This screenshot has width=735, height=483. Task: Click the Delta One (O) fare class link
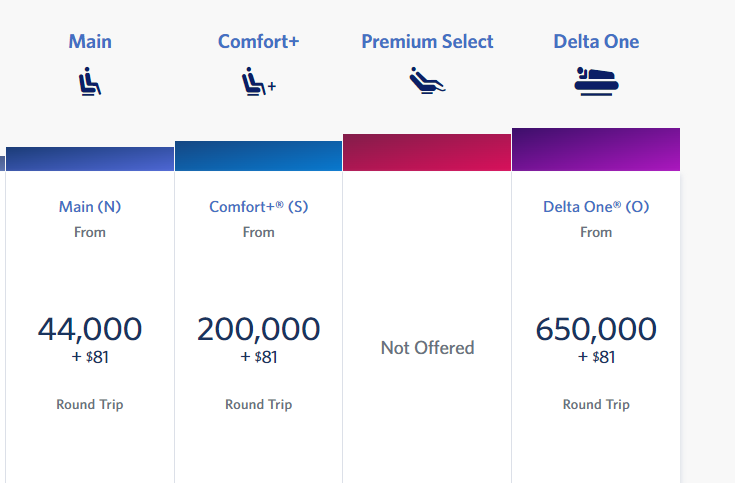(596, 206)
